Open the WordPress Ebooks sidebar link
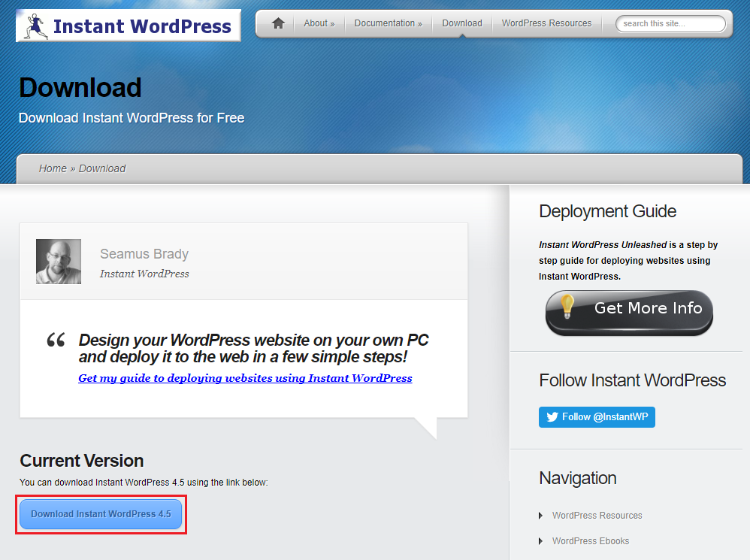The image size is (750, 560). click(x=590, y=541)
